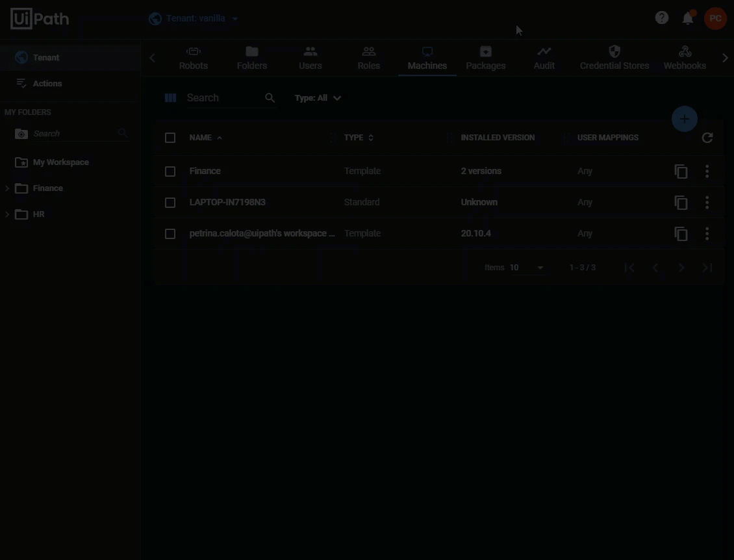
Task: Check the petrina.calota workspace checkbox
Action: [170, 234]
